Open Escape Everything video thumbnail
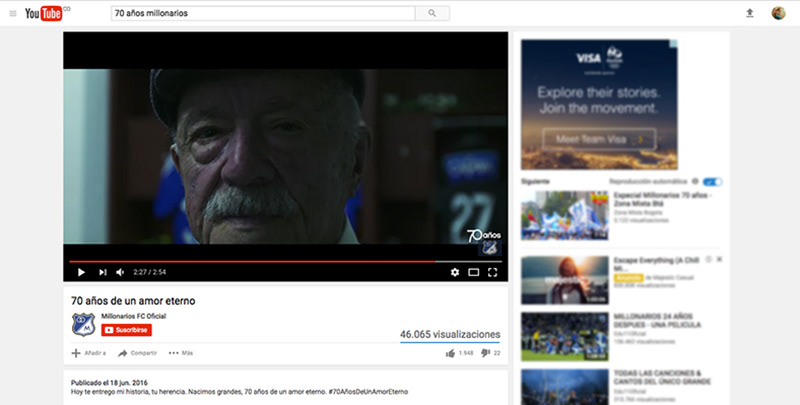This screenshot has width=800, height=405. coord(565,280)
